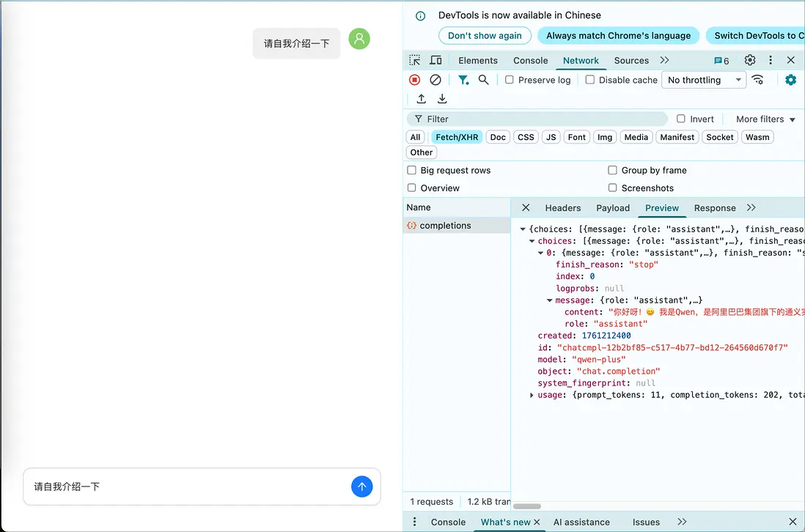Click Always match Chrome's language button

[x=618, y=35]
